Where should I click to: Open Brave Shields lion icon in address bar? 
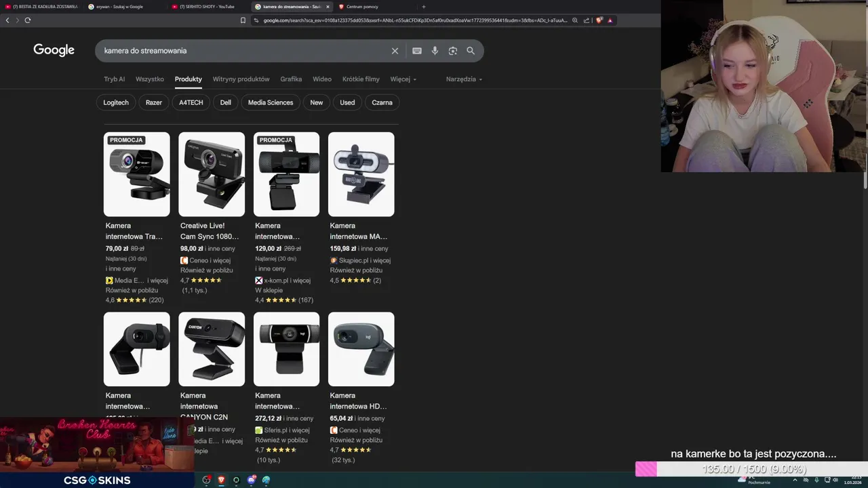pyautogui.click(x=599, y=20)
